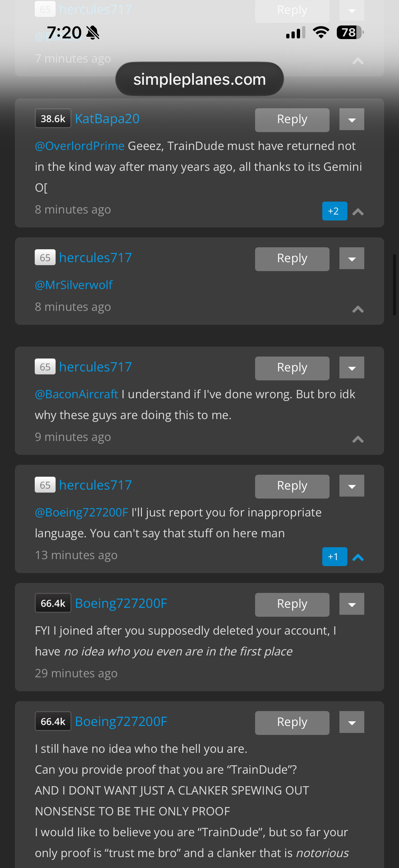The width and height of the screenshot is (399, 868).
Task: Open dropdown on the "I still have no idea" comment
Action: click(x=352, y=722)
